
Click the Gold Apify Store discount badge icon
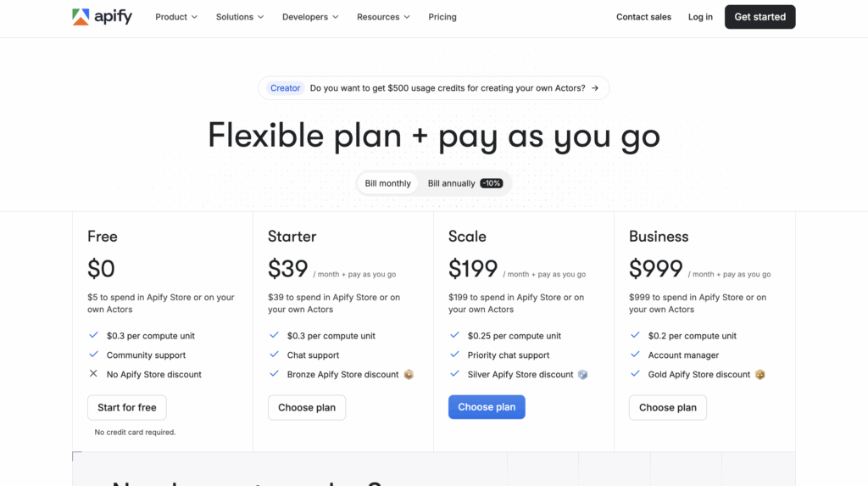tap(760, 375)
